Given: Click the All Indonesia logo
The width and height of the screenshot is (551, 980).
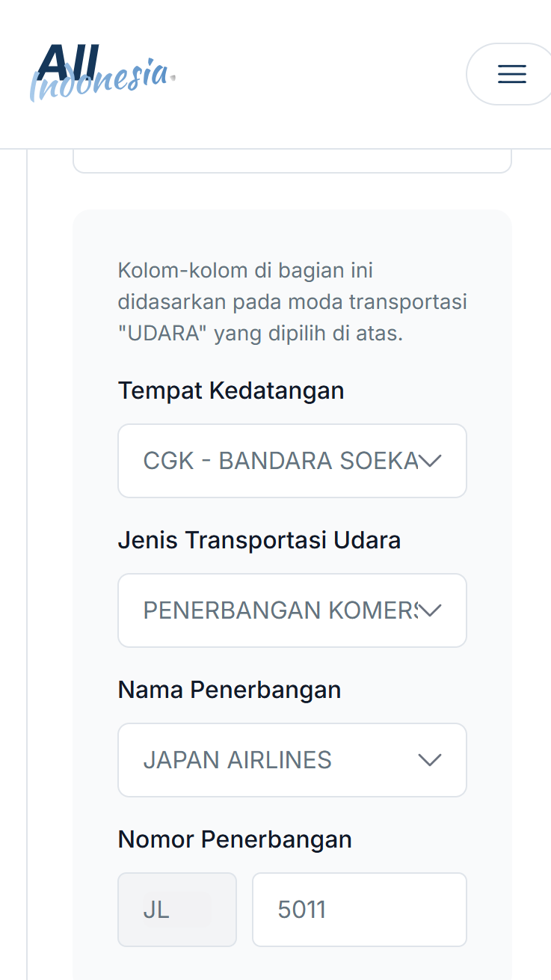Looking at the screenshot, I should (102, 73).
